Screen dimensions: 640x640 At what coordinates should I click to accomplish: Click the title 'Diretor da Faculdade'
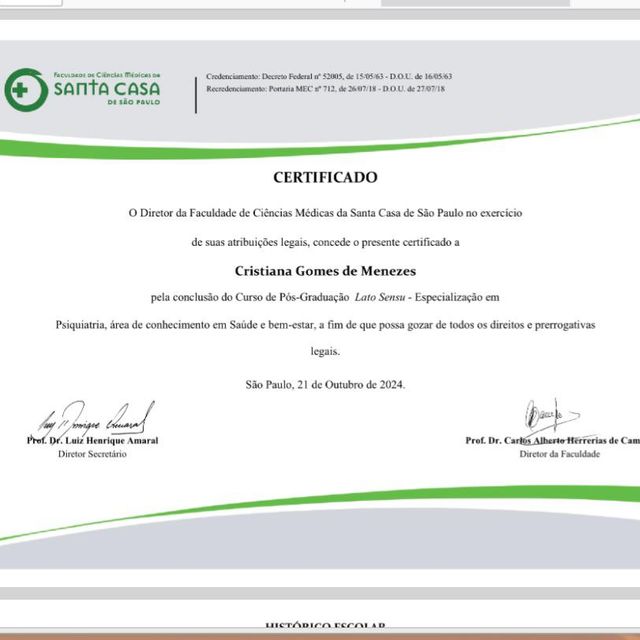click(x=560, y=454)
